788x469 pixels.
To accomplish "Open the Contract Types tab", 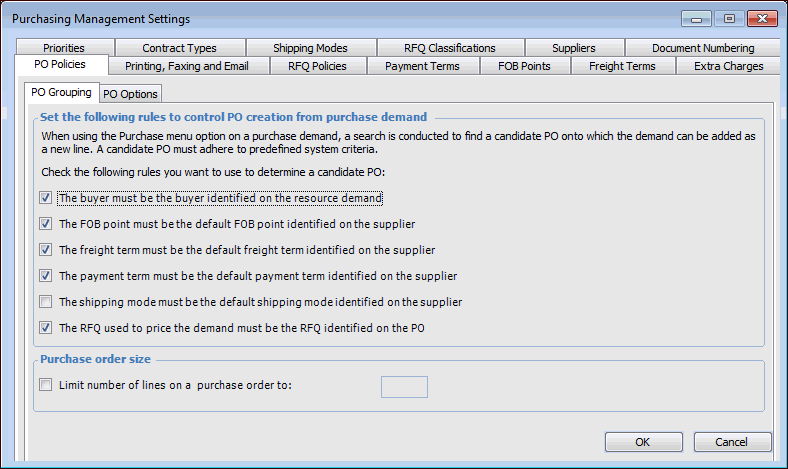I will [179, 48].
